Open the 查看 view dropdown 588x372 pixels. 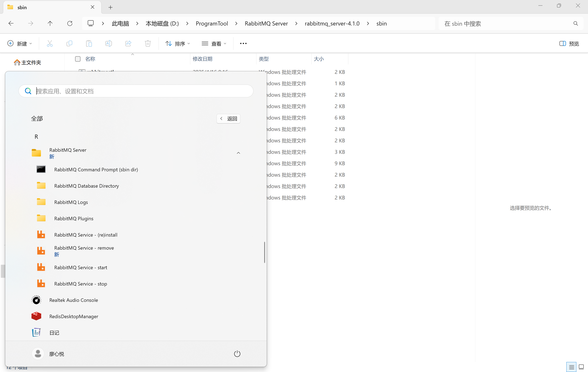pyautogui.click(x=214, y=43)
